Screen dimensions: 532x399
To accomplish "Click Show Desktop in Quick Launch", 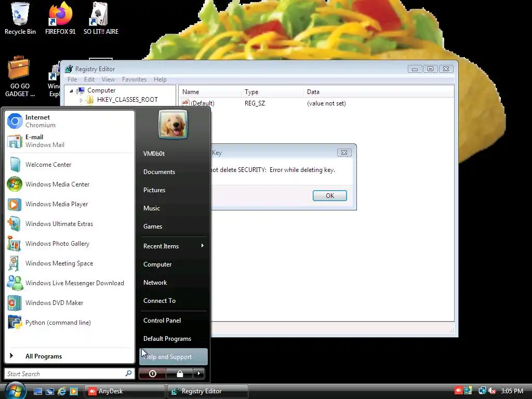I will click(x=37, y=391).
